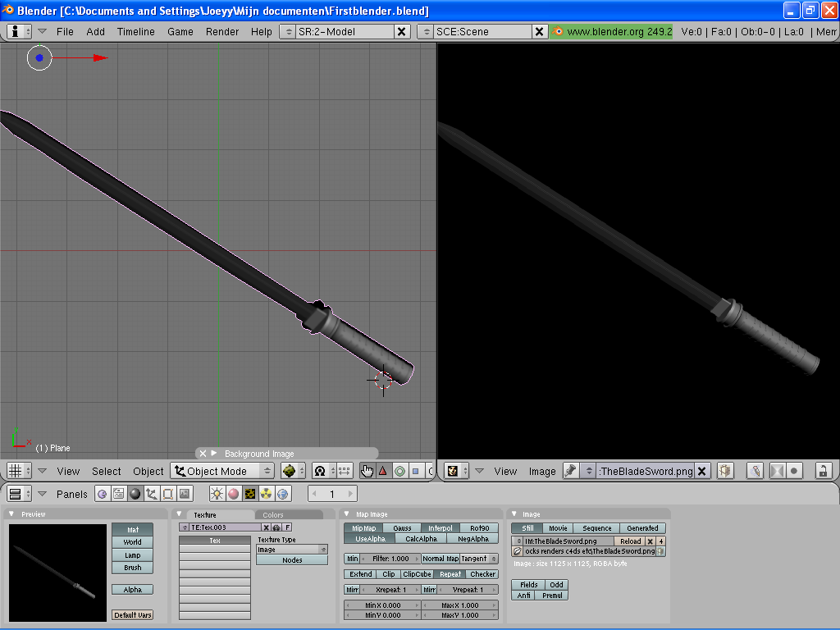Enable the CalcAlpha toggle
840x630 pixels.
coord(421,539)
